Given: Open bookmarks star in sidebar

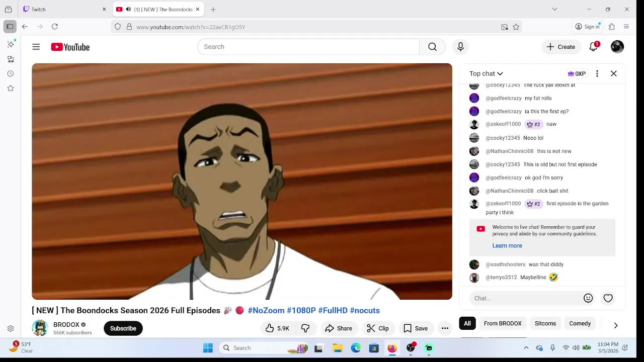Looking at the screenshot, I should click(11, 88).
